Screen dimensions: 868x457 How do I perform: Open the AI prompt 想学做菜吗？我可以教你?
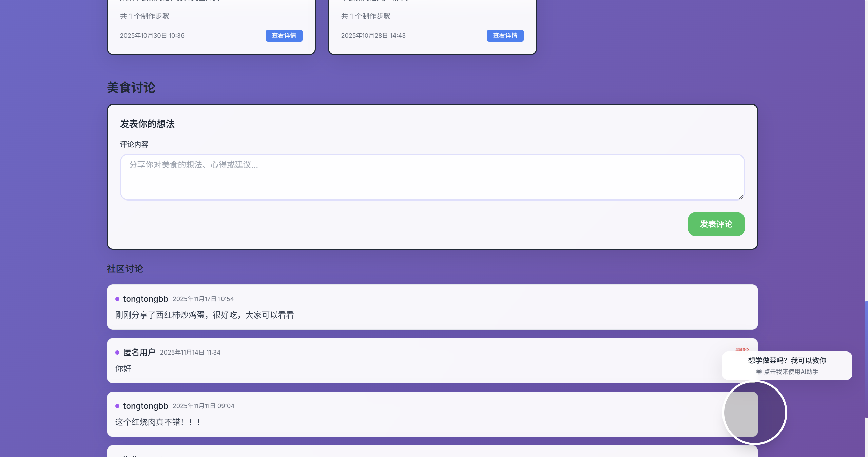pyautogui.click(x=786, y=361)
